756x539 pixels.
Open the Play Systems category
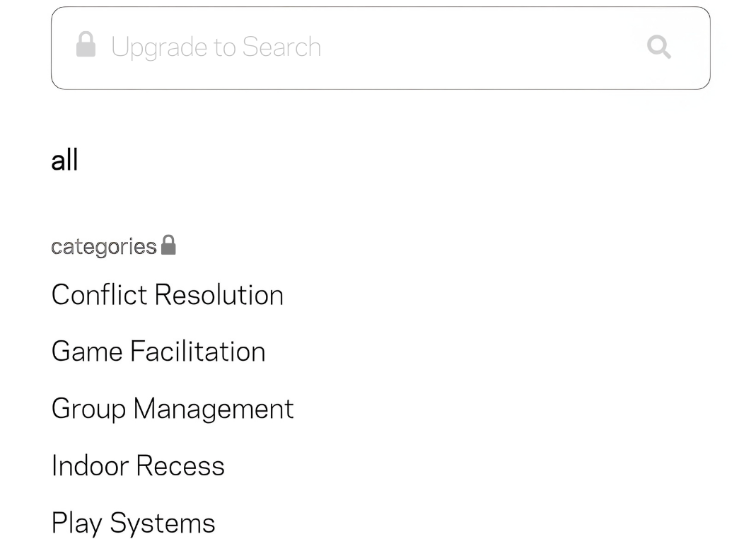coord(133,523)
